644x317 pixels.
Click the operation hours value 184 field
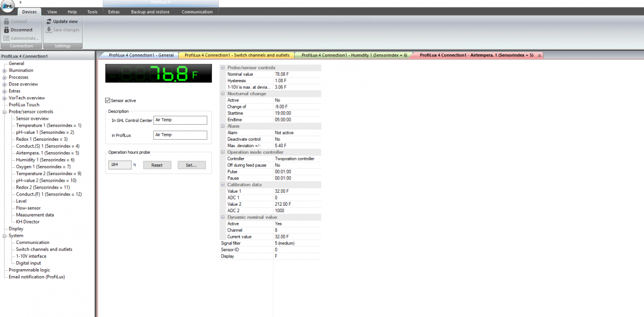coord(120,165)
